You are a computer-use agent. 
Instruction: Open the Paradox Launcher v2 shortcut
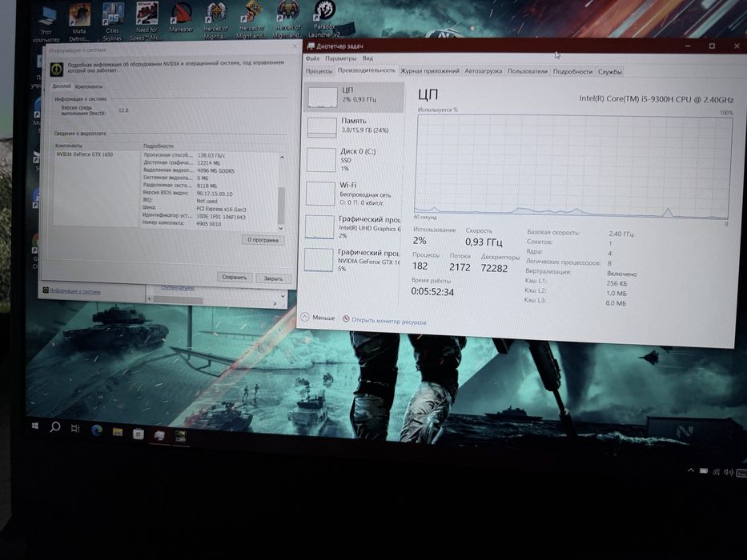[x=324, y=19]
